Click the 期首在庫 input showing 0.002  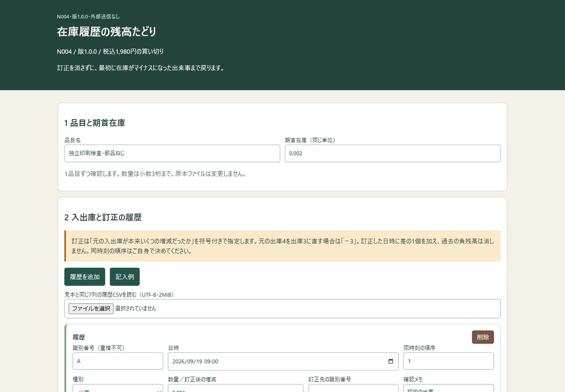(x=392, y=153)
